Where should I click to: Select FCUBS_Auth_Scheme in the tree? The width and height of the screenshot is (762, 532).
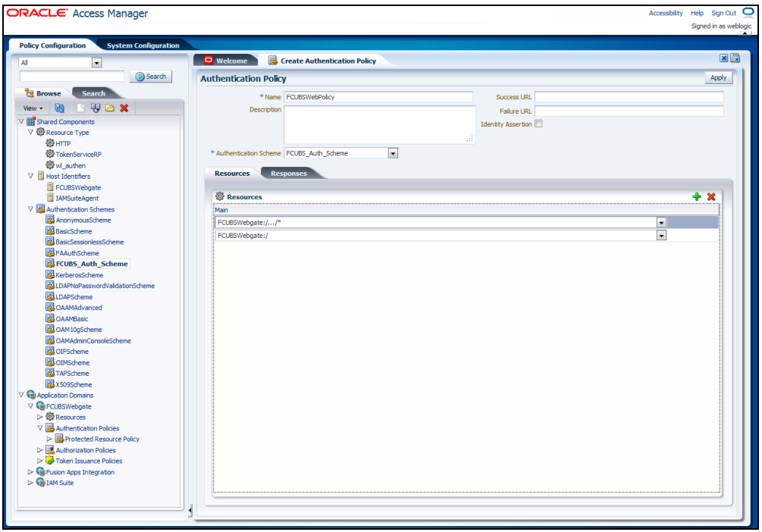(91, 264)
